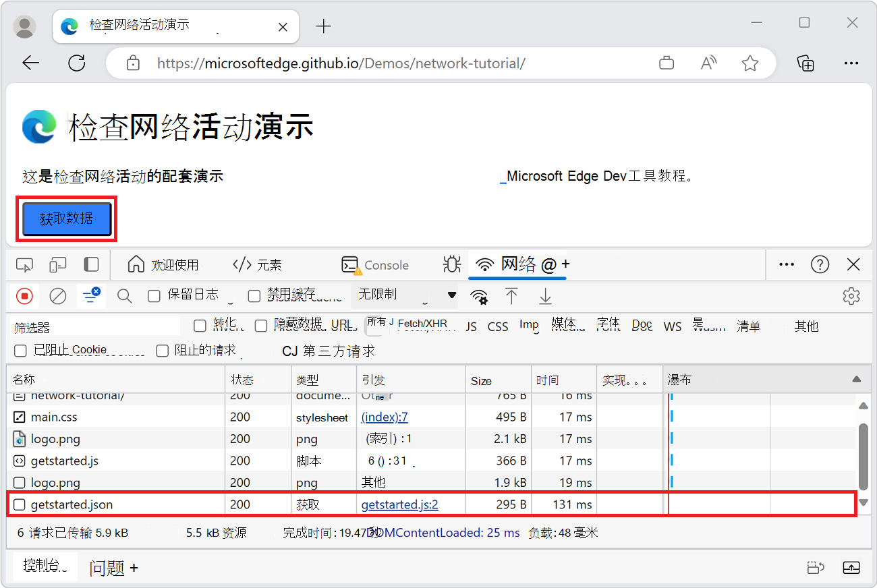Open 问题 drawer tab

tap(108, 568)
